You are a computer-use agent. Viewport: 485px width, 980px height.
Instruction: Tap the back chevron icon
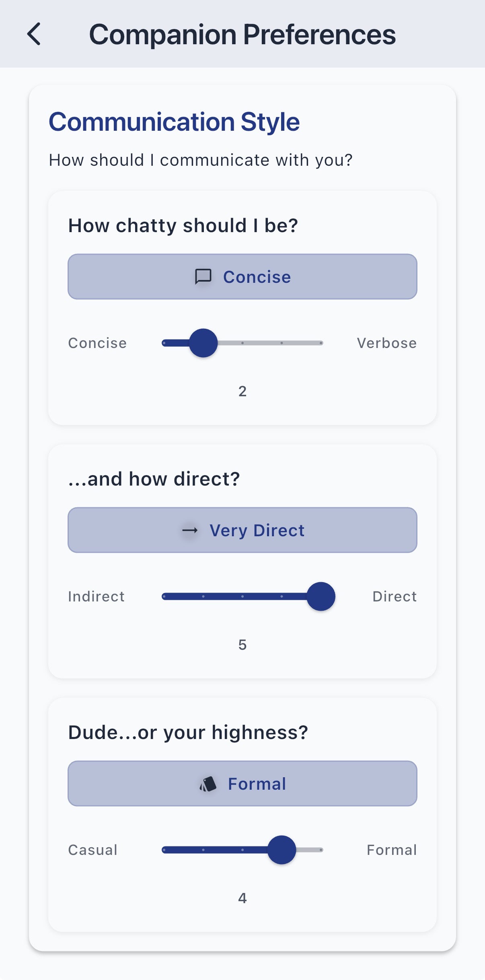click(35, 35)
